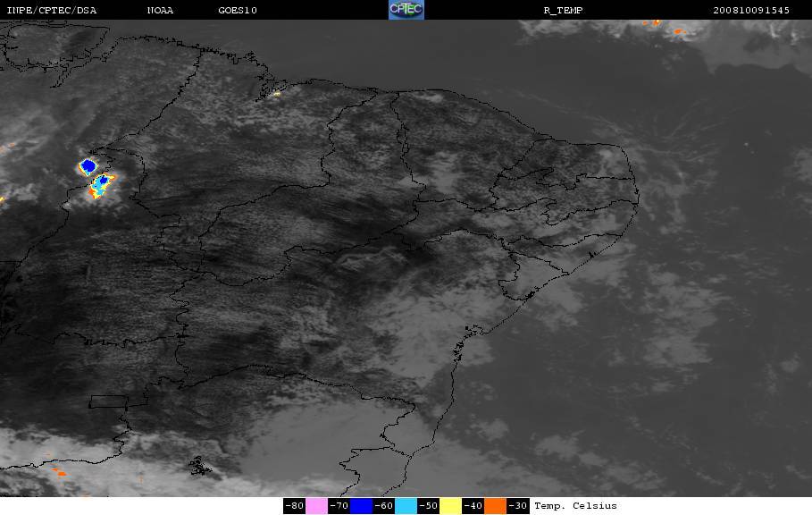Click the 200810091545 timestamp
Image resolution: width=812 pixels, height=515 pixels.
coord(751,11)
